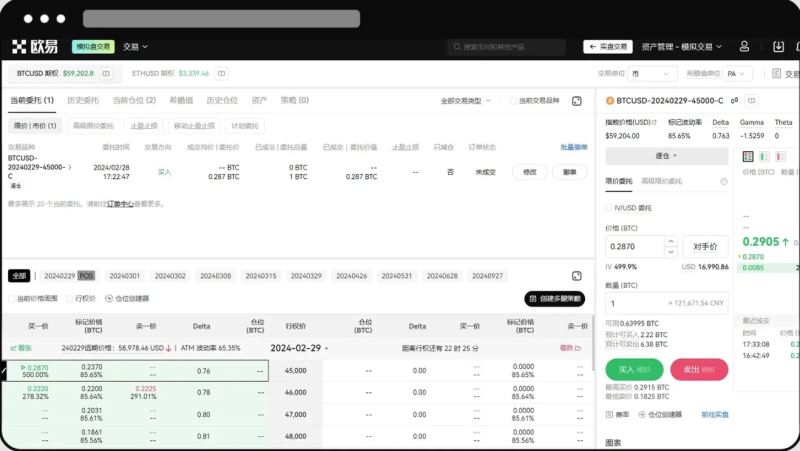Click the help info icon beside 高级限价委托
800x451 pixels.
[x=723, y=182]
